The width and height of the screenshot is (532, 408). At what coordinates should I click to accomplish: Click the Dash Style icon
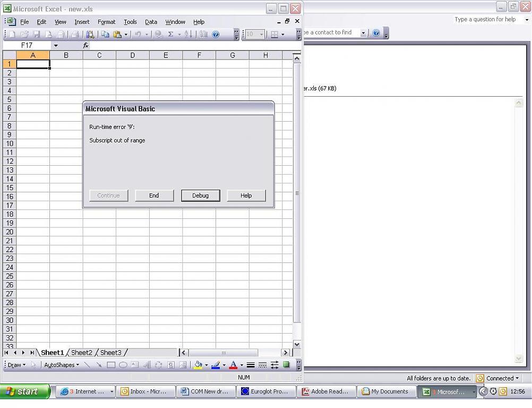click(x=262, y=365)
